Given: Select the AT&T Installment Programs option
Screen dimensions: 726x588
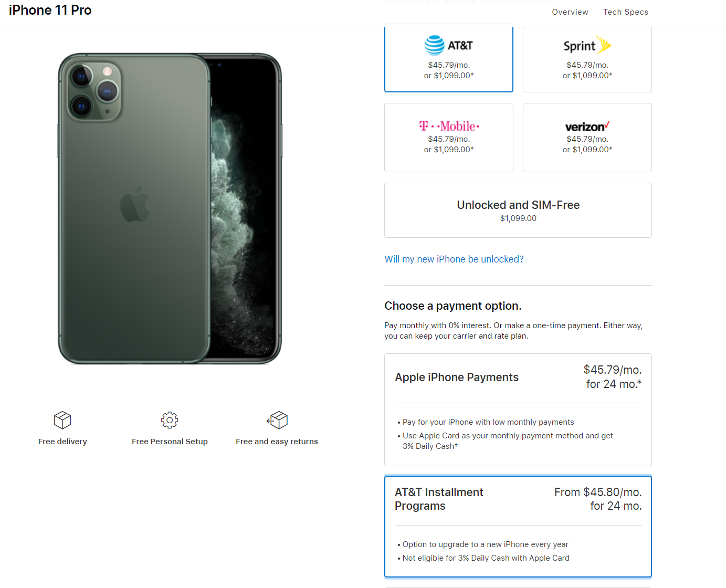Looking at the screenshot, I should (518, 527).
